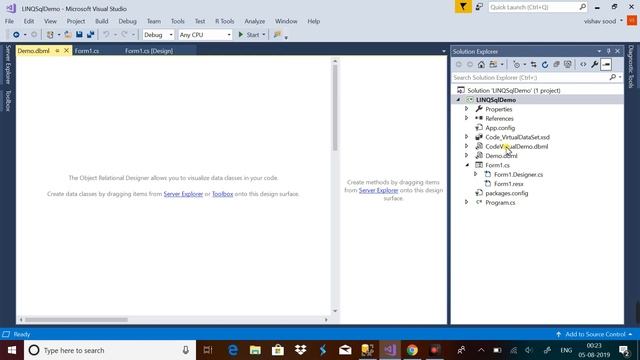
Task: Click the Home icon in Solution Explorer
Action: click(x=481, y=64)
